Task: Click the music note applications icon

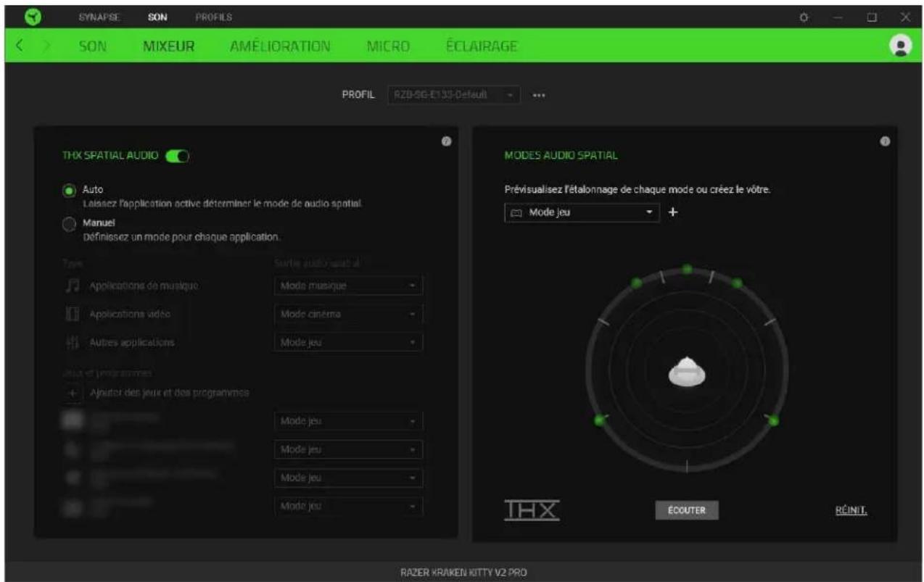Action: click(73, 286)
